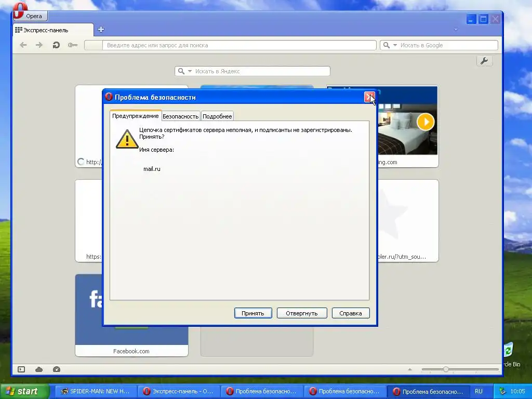Click the Yandex search box on Speed Dial
Screen dimensions: 532x399
point(252,71)
